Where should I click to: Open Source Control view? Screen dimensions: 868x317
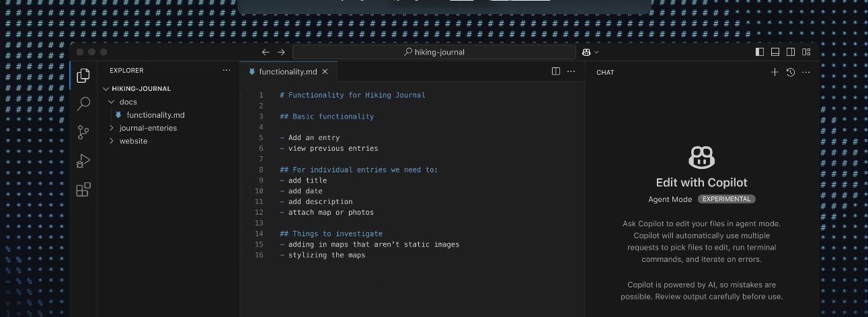[x=83, y=133]
